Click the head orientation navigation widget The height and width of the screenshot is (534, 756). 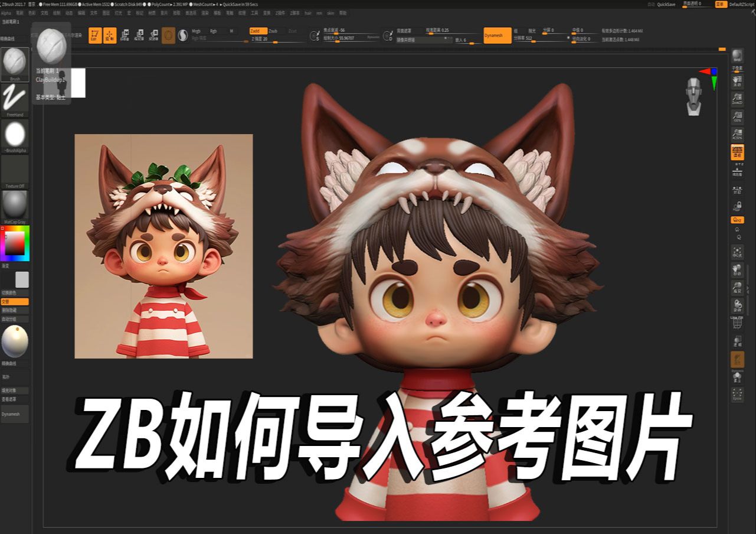[x=694, y=96]
